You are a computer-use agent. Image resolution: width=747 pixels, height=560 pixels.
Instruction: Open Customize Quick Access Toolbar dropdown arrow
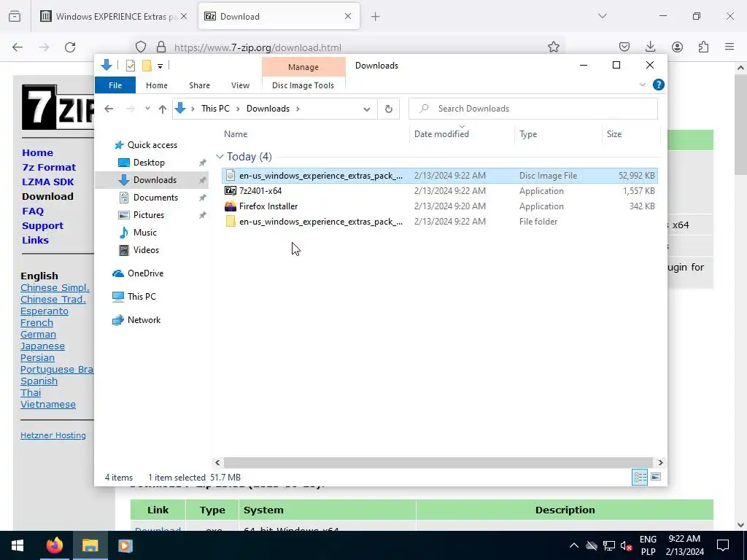(160, 66)
